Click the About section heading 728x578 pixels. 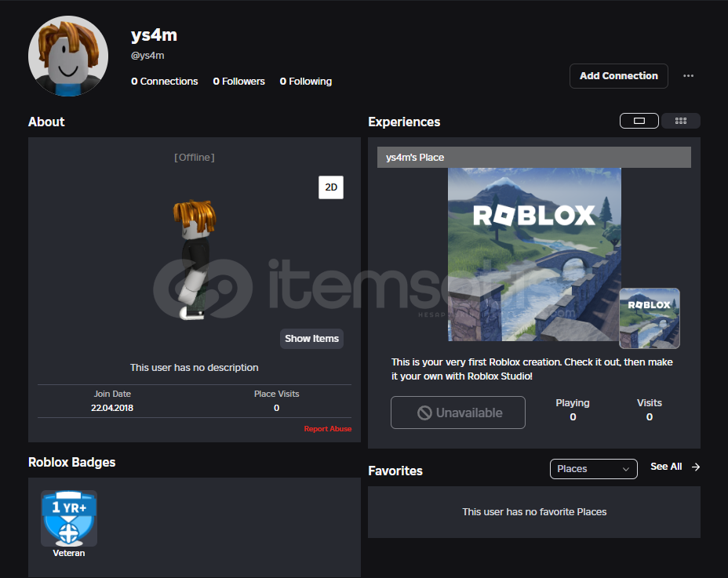point(46,122)
